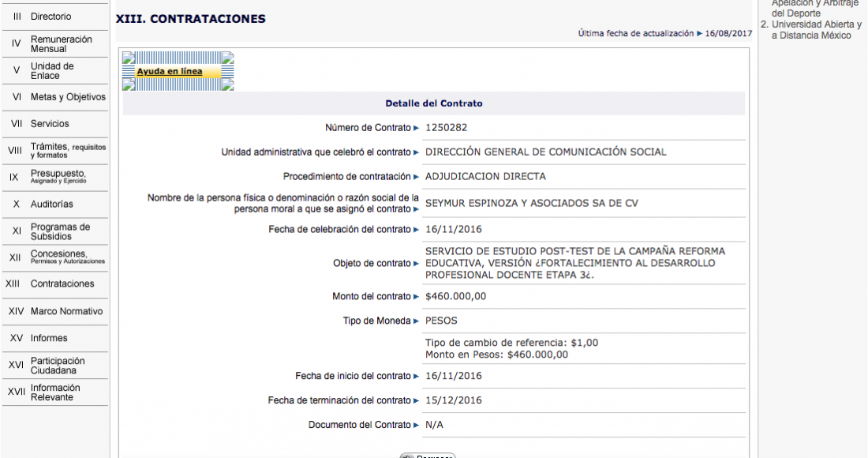Go to Remuneración Mensual in the sidebar
Viewport: 868px width, 458px height.
[61, 44]
